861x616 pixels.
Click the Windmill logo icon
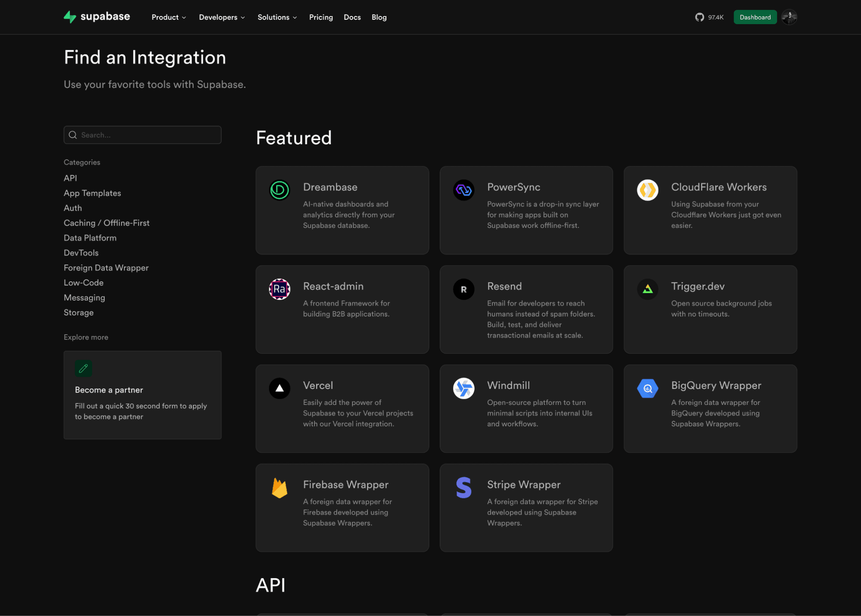tap(463, 388)
